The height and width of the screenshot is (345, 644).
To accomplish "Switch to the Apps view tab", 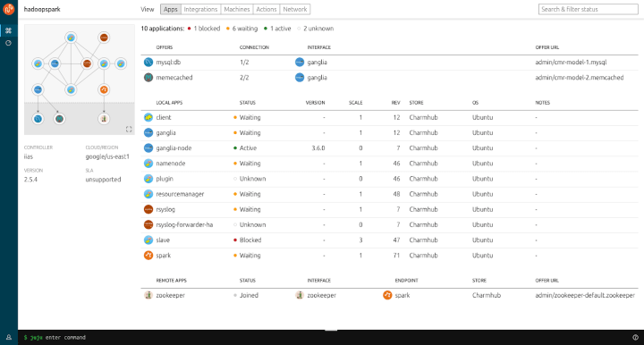I will pyautogui.click(x=171, y=9).
